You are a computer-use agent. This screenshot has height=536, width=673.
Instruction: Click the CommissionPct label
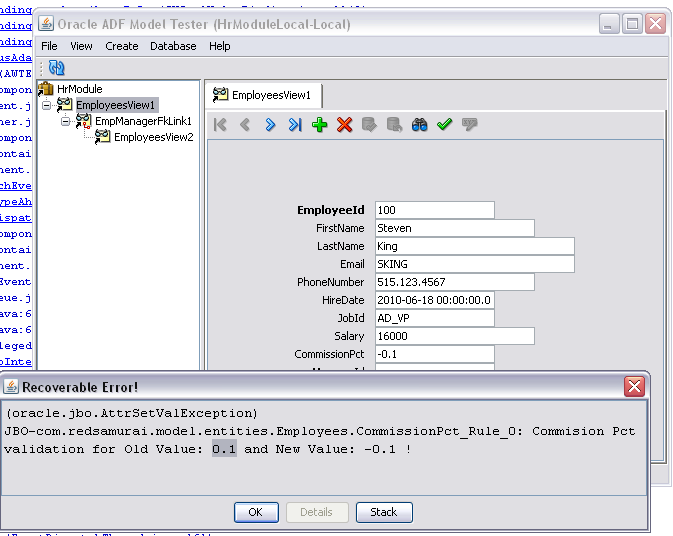(329, 354)
